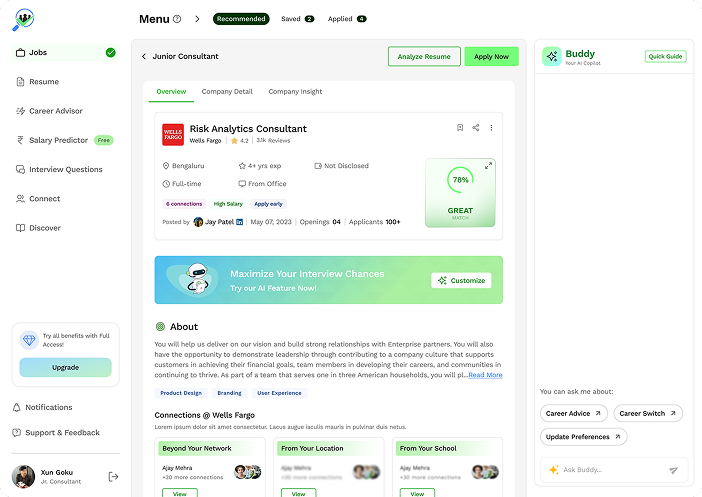
Task: Click the Apply Now button
Action: coord(492,56)
